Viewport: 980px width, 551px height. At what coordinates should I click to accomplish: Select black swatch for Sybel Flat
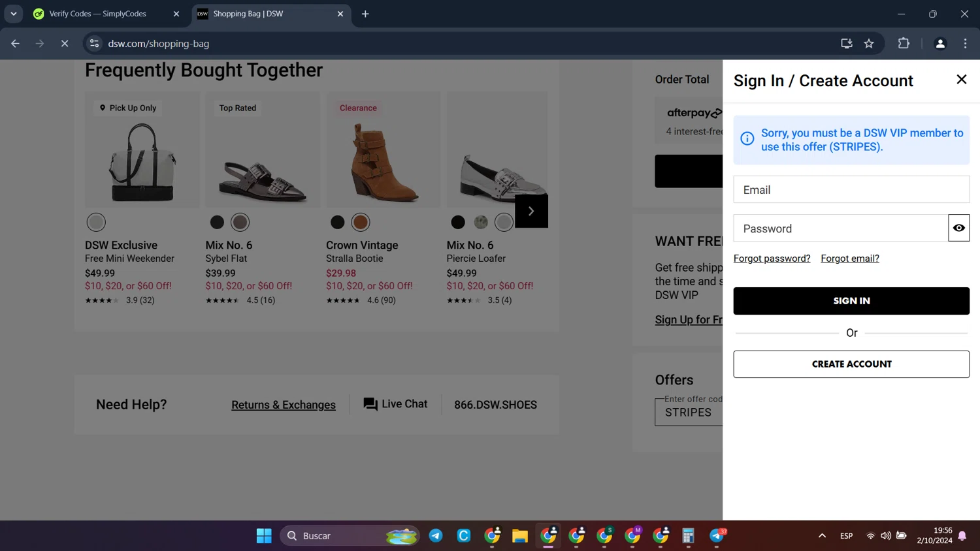click(x=217, y=222)
